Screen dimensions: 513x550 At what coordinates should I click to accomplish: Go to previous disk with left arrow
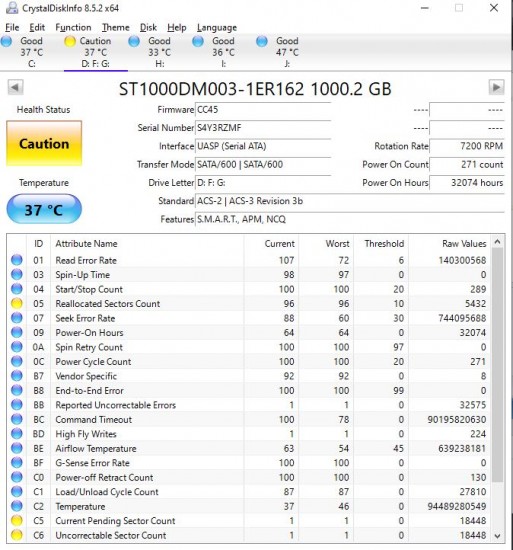pyautogui.click(x=15, y=87)
